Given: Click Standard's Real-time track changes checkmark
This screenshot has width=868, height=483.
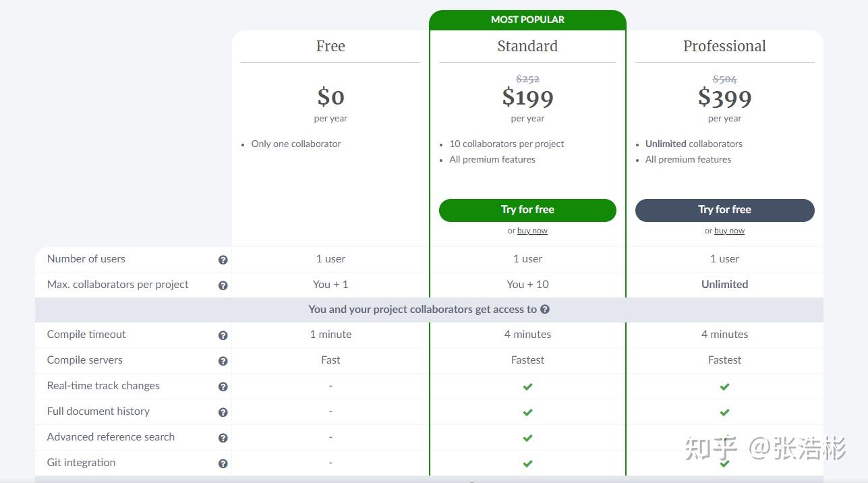Looking at the screenshot, I should 527,387.
